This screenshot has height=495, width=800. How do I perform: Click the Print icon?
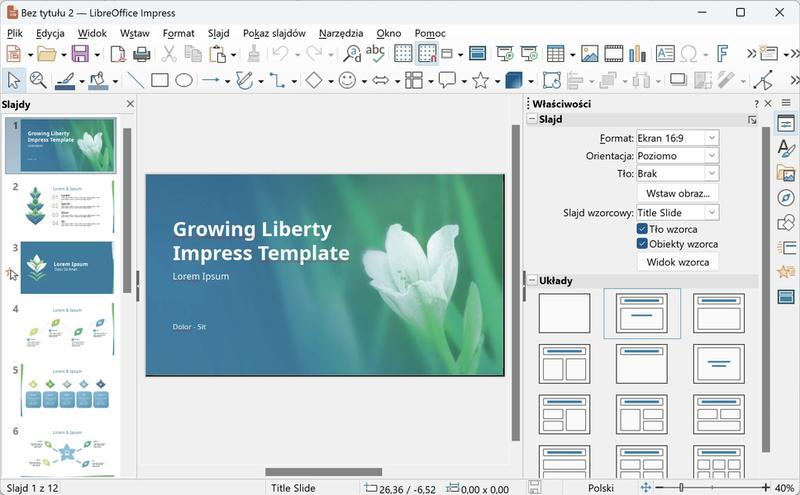point(141,54)
